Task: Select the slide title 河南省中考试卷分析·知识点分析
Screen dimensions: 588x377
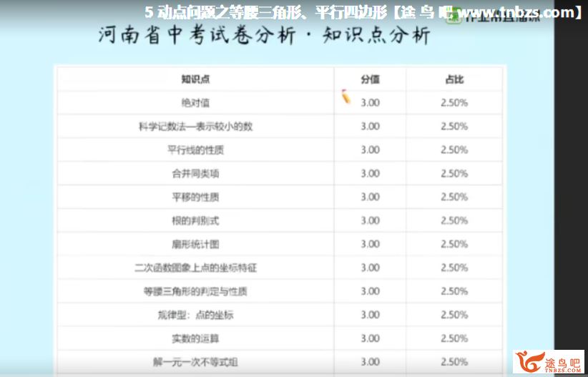Action: pyautogui.click(x=264, y=36)
